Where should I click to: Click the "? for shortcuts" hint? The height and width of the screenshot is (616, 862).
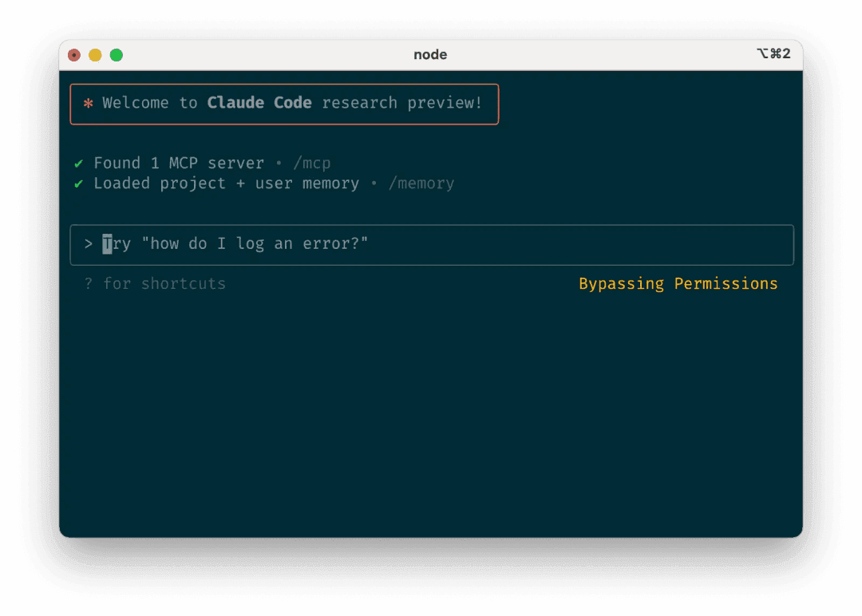point(155,284)
